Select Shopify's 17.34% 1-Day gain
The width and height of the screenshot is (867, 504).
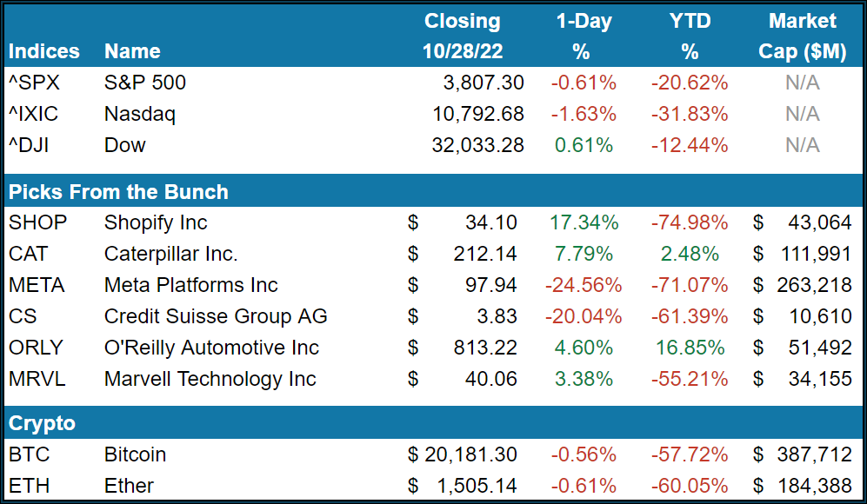click(584, 222)
